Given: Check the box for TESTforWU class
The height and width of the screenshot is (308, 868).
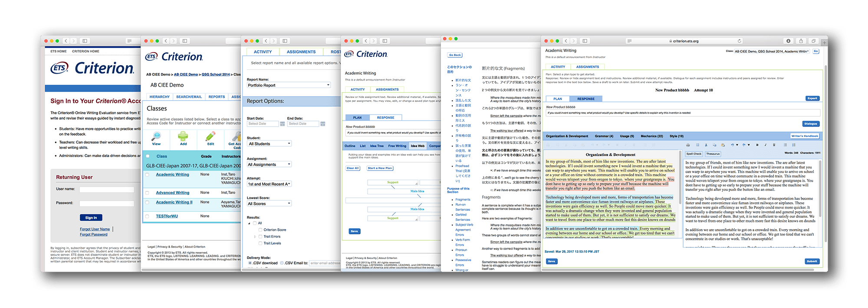Looking at the screenshot, I should point(147,216).
